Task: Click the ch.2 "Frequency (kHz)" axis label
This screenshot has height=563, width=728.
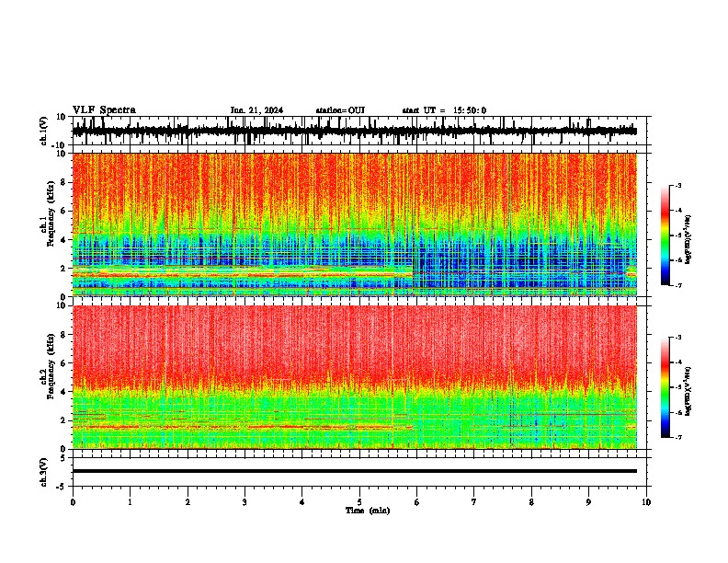Action: pyautogui.click(x=51, y=365)
